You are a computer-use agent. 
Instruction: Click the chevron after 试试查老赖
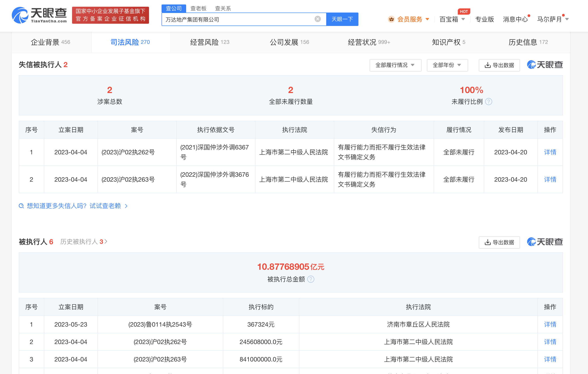(x=126, y=206)
